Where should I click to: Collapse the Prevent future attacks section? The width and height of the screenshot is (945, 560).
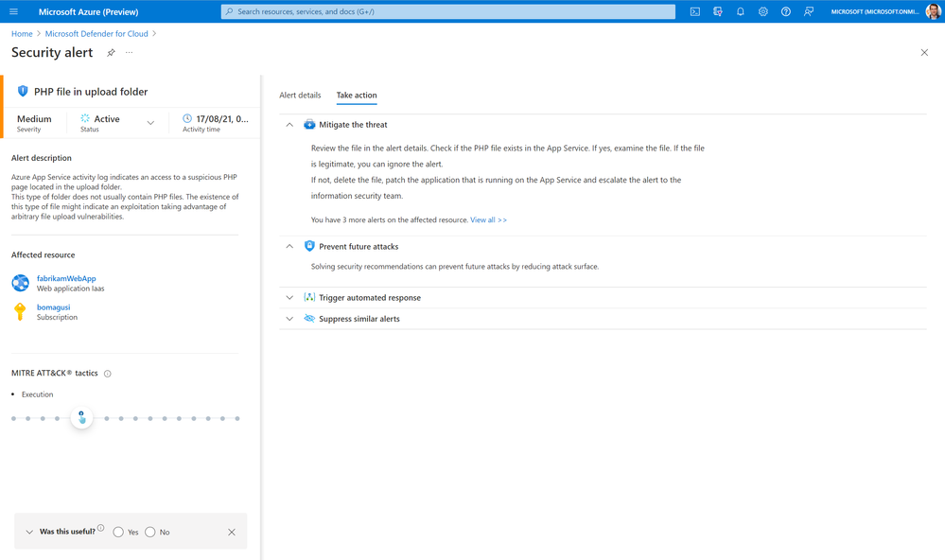(289, 246)
